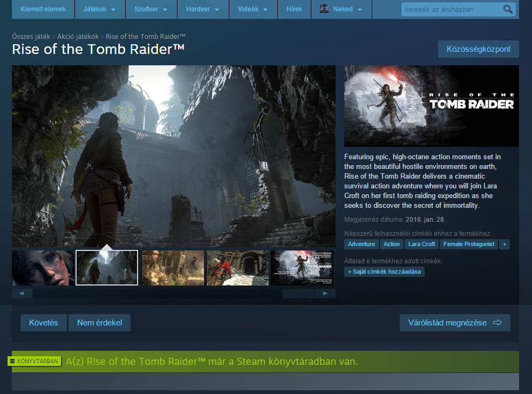Open the Hírek menu item
The height and width of the screenshot is (394, 532).
pyautogui.click(x=294, y=9)
